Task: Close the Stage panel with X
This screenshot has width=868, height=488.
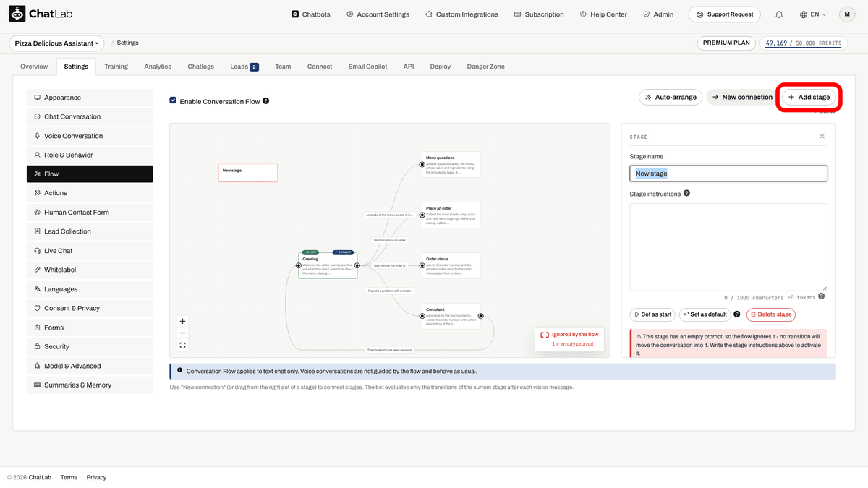Action: (x=822, y=137)
